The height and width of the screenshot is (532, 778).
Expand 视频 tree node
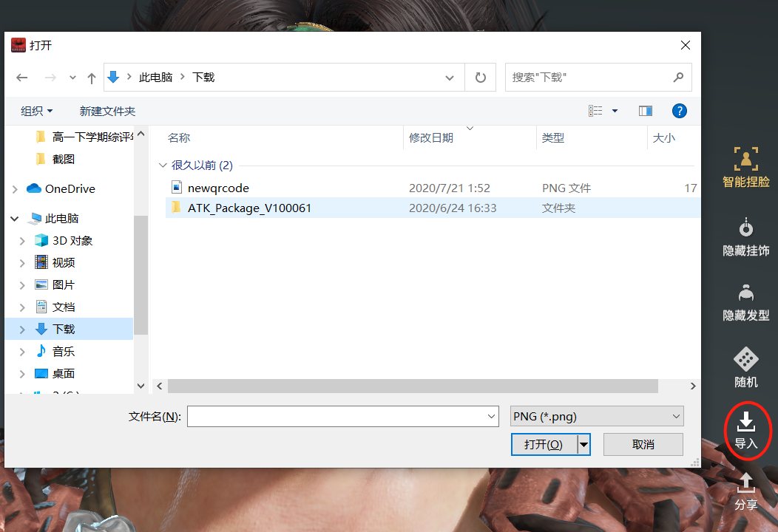click(x=22, y=263)
